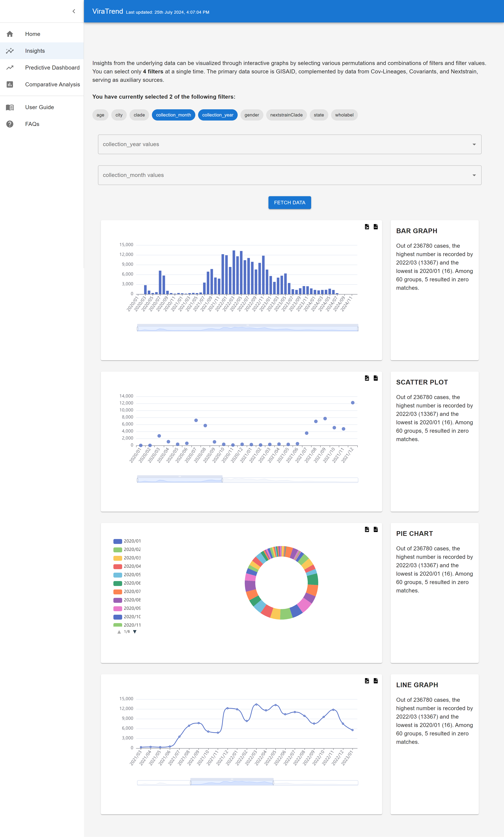Open Predictive Dashboard page

click(52, 68)
